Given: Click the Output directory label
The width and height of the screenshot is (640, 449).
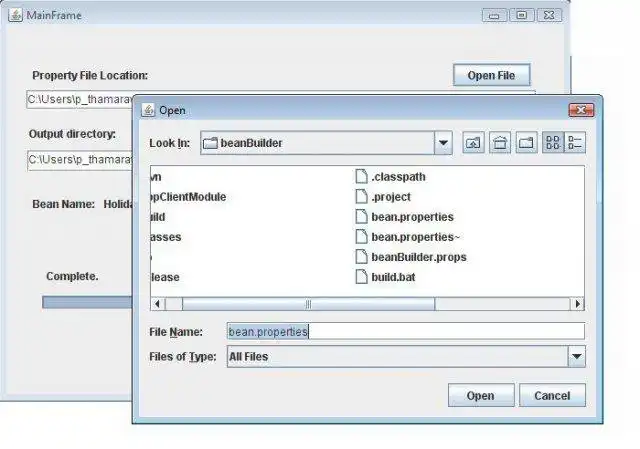Looking at the screenshot, I should tap(72, 134).
